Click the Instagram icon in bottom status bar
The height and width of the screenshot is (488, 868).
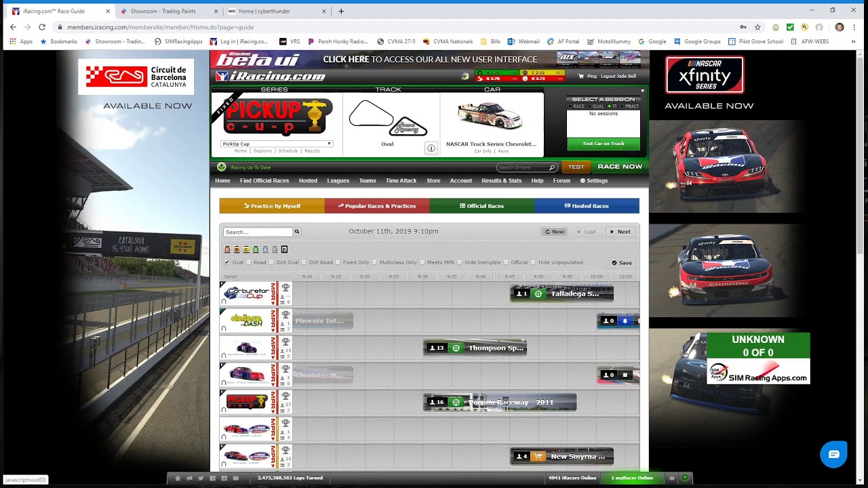[x=224, y=478]
